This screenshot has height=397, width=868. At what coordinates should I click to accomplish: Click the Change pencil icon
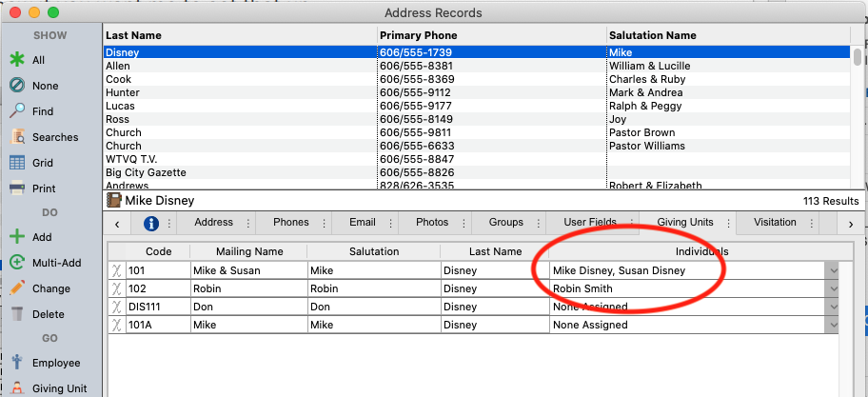coord(17,288)
